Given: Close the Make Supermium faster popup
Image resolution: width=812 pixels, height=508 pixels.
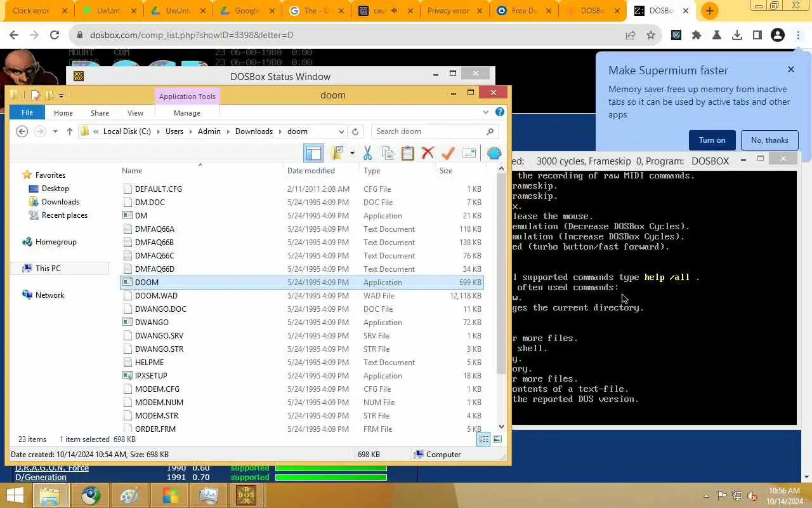Looking at the screenshot, I should click(x=790, y=69).
